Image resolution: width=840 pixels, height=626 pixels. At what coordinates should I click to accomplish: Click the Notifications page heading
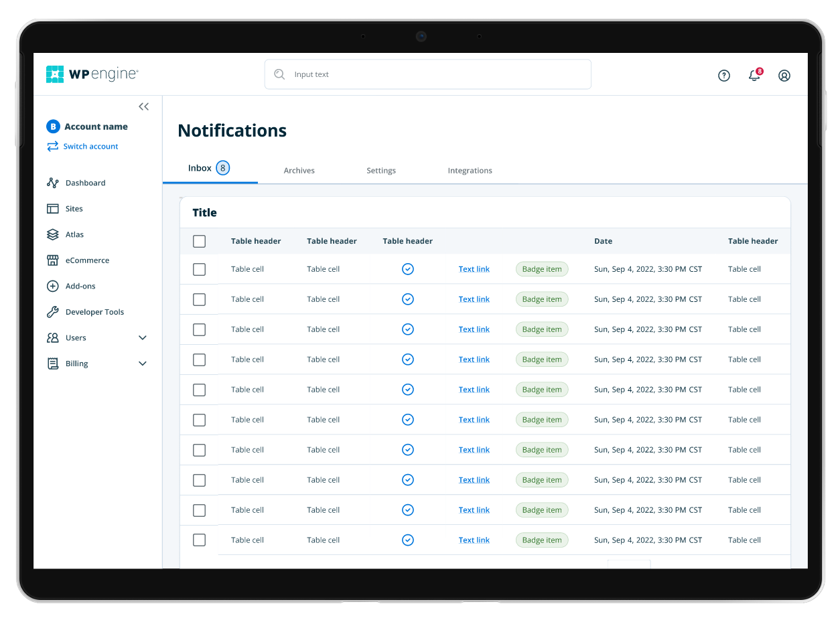point(232,131)
